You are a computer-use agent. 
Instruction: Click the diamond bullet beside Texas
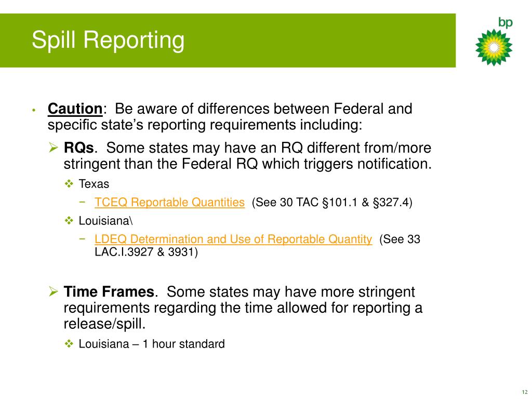tap(69, 184)
